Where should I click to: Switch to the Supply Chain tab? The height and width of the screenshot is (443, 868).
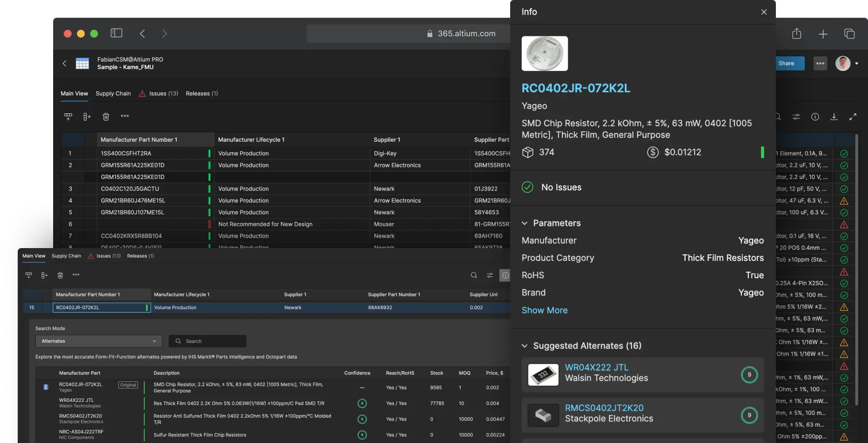[113, 93]
